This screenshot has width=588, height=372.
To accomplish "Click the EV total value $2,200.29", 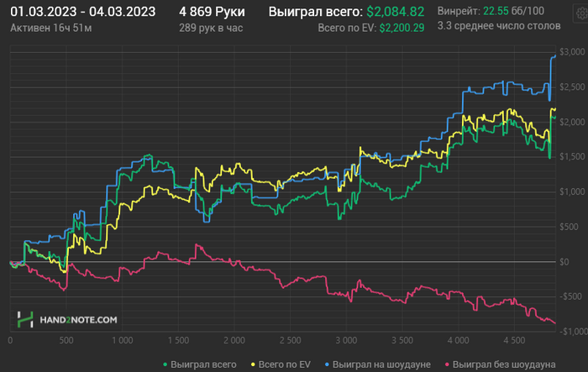I will 402,28.
